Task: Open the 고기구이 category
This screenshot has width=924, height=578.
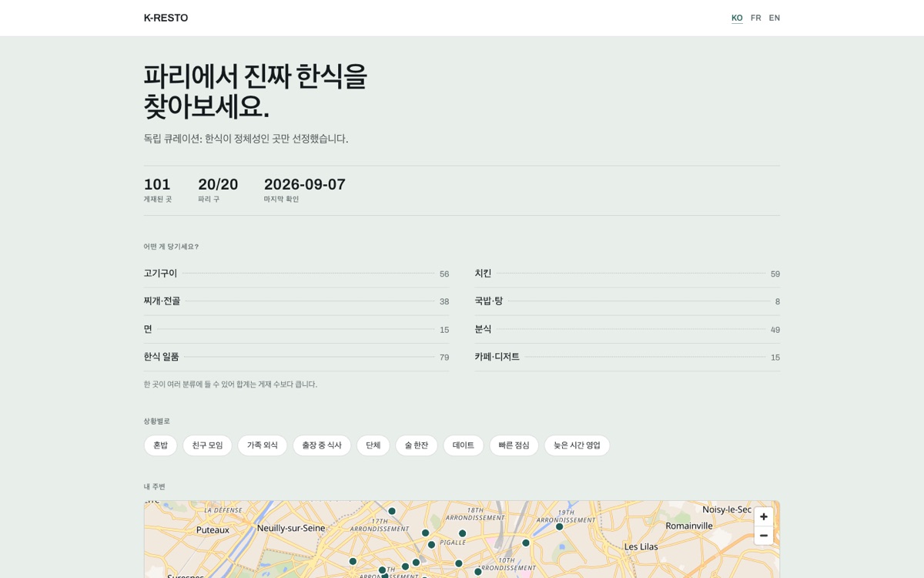Action: click(296, 274)
